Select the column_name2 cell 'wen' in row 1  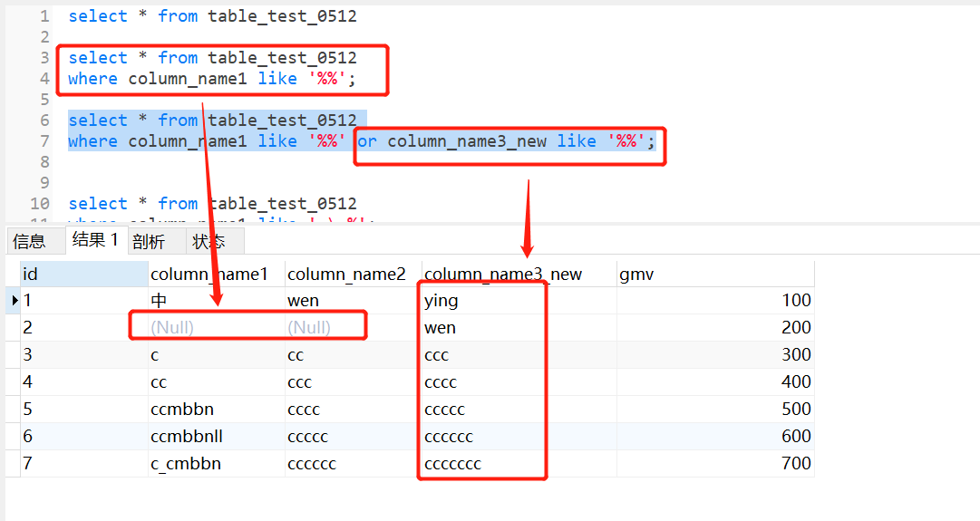point(354,301)
